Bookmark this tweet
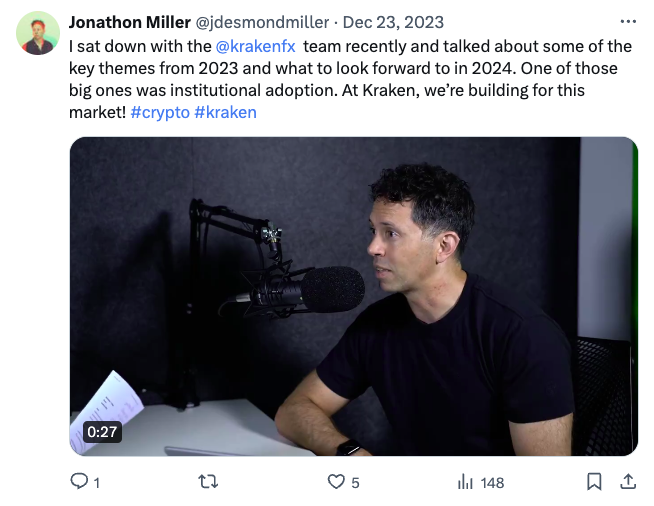Screen dimensions: 654x506 point(594,482)
